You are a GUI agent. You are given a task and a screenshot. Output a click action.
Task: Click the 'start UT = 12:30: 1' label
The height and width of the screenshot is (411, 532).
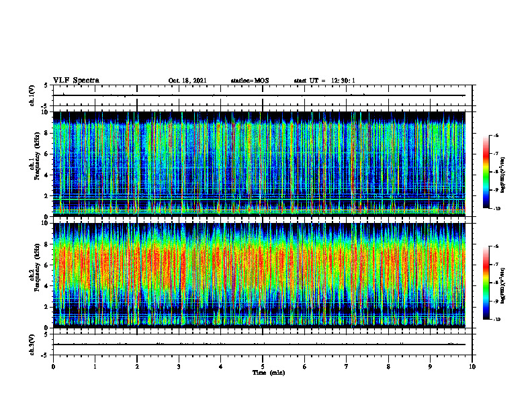point(324,81)
